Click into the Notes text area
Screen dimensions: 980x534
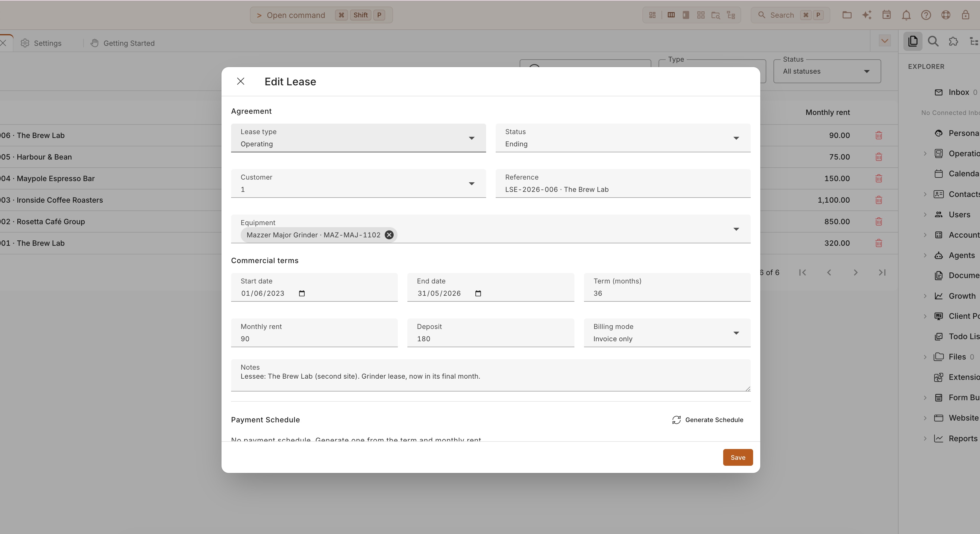490,375
